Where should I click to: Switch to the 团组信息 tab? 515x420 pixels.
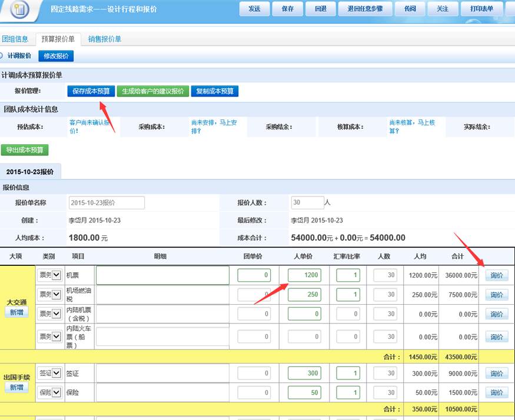pyautogui.click(x=15, y=39)
